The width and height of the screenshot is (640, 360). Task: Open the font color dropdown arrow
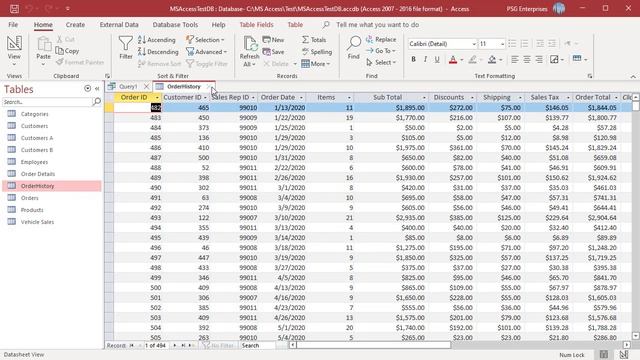coord(462,60)
